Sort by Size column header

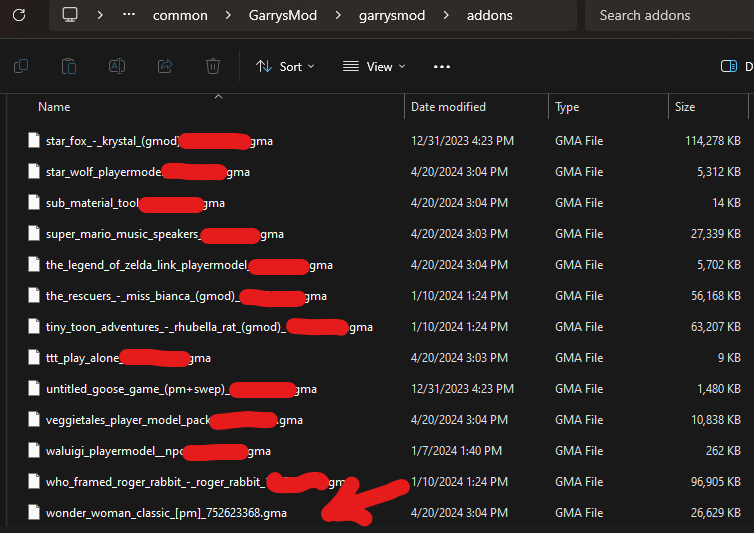coord(685,107)
